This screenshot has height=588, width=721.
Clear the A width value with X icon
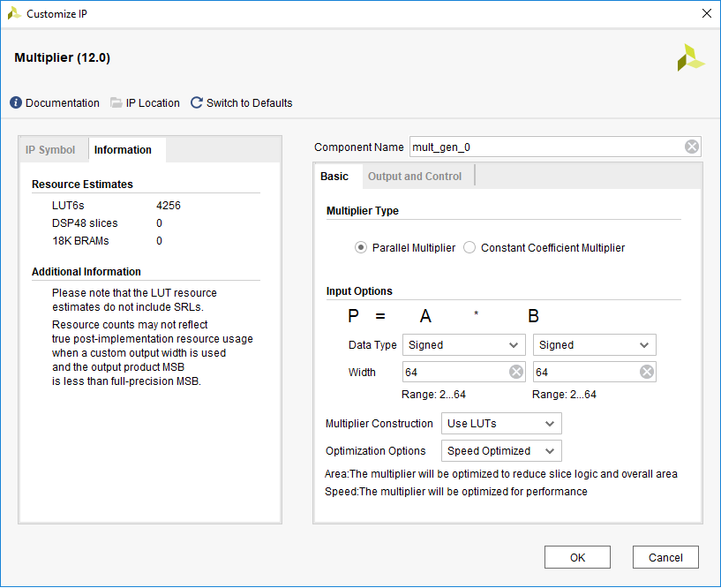click(x=516, y=372)
